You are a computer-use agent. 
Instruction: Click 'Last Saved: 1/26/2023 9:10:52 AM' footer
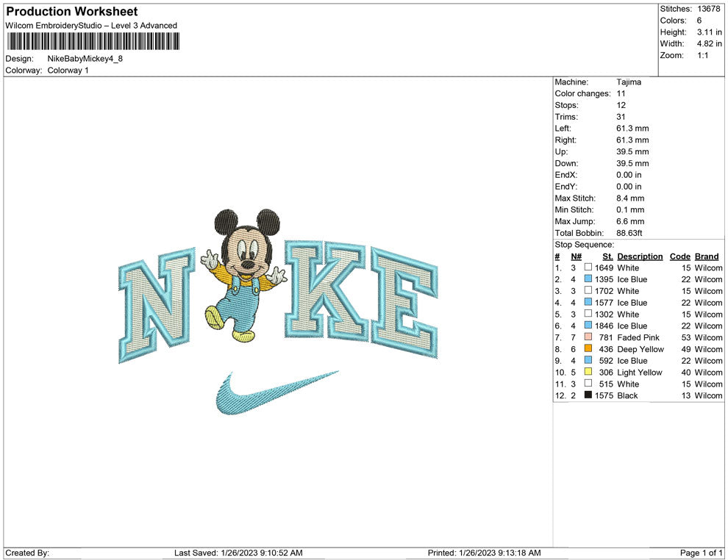tap(239, 553)
